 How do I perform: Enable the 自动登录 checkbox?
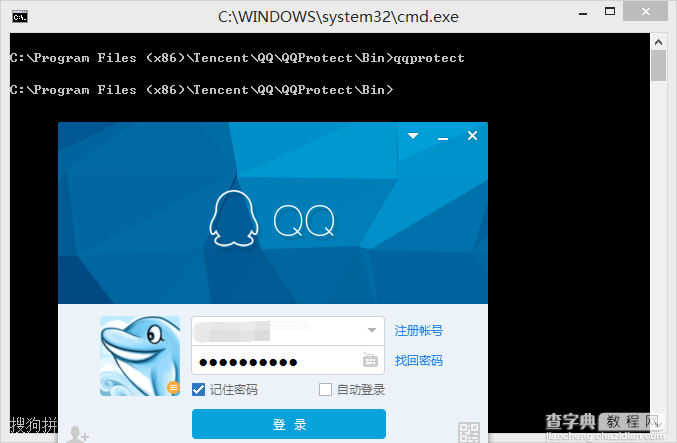(325, 389)
